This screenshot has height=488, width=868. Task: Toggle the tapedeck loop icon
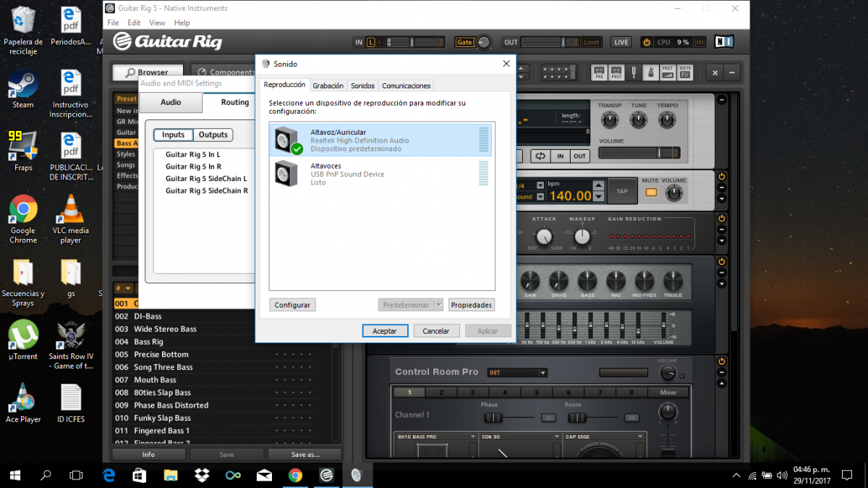click(540, 156)
